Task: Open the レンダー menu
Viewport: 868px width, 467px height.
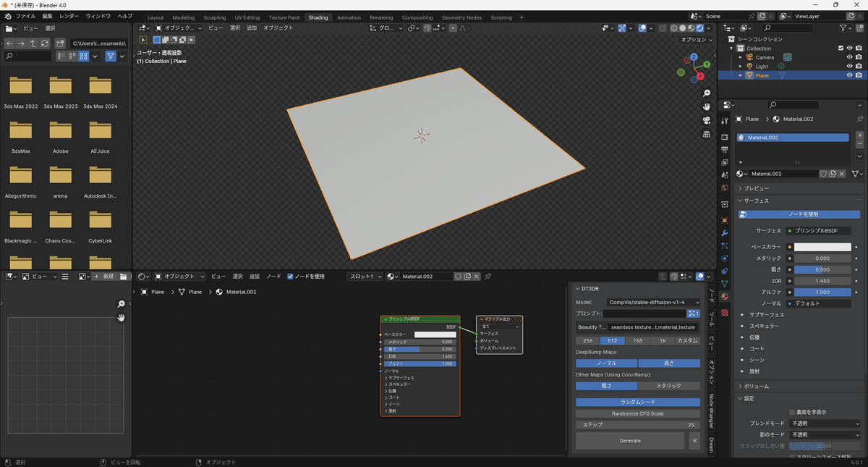Action: coord(70,15)
